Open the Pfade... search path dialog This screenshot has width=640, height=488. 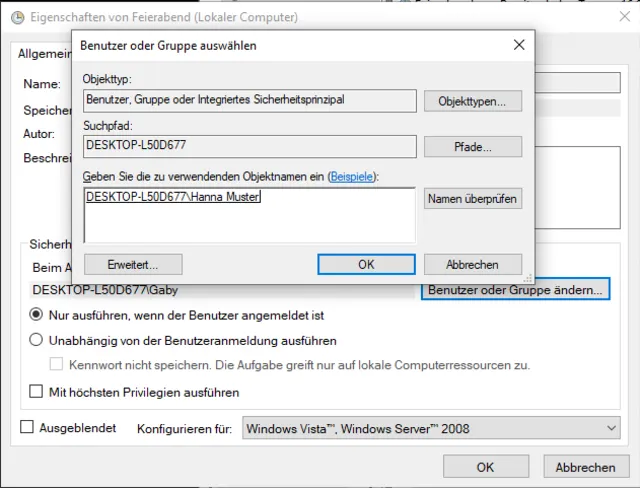point(473,146)
